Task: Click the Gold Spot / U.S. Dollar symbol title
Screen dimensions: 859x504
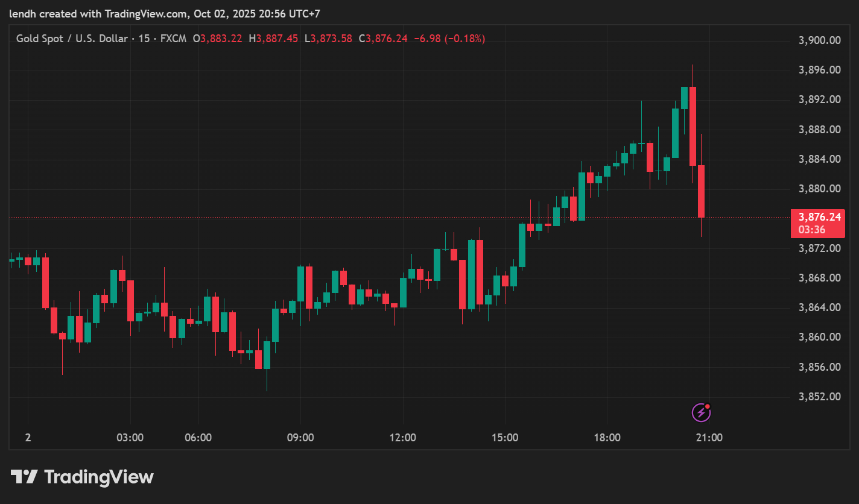Action: point(72,39)
